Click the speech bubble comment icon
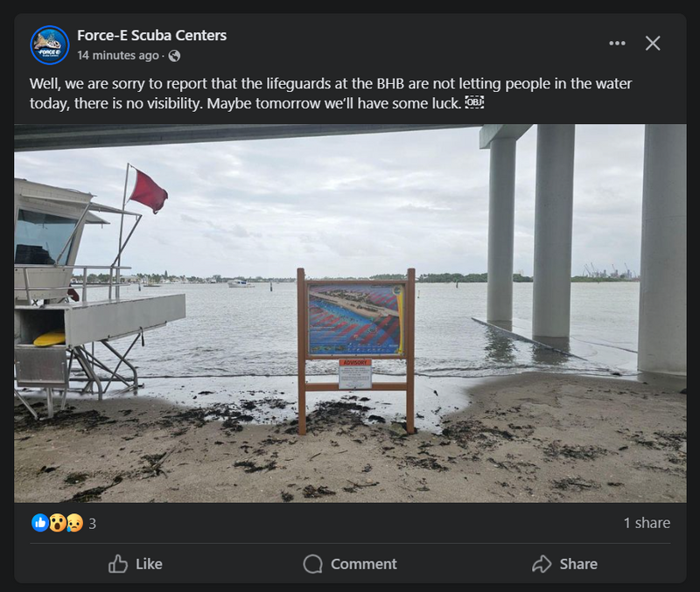The width and height of the screenshot is (700, 592). (x=312, y=564)
